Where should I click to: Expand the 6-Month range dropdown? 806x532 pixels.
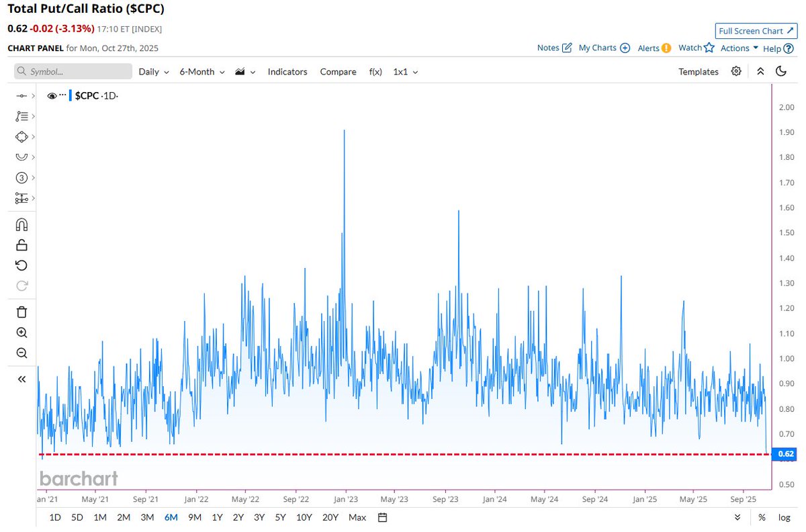(201, 71)
